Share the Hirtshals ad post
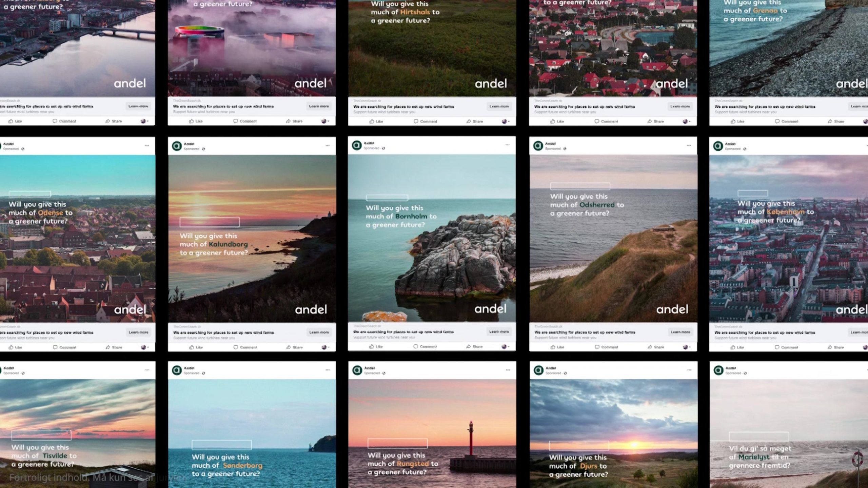 [474, 121]
